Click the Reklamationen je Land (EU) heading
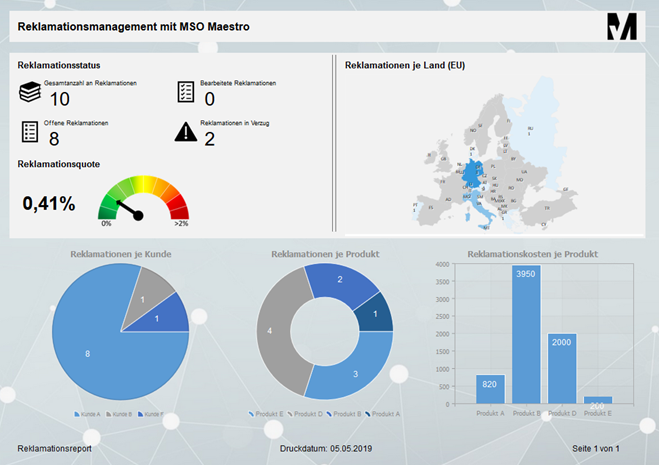The width and height of the screenshot is (659, 465). [405, 65]
